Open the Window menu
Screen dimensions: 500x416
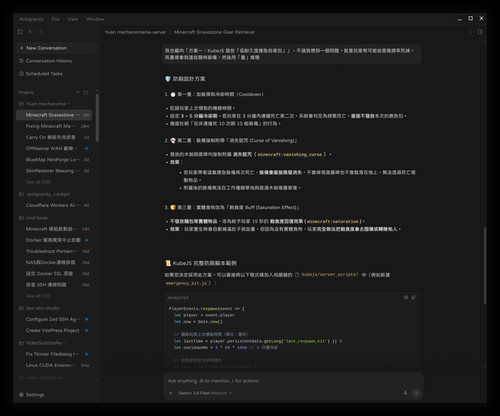tap(95, 19)
